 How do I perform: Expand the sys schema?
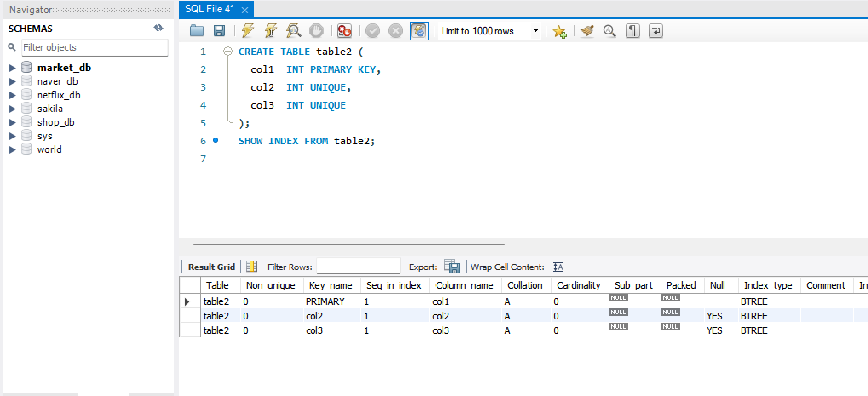(x=12, y=136)
